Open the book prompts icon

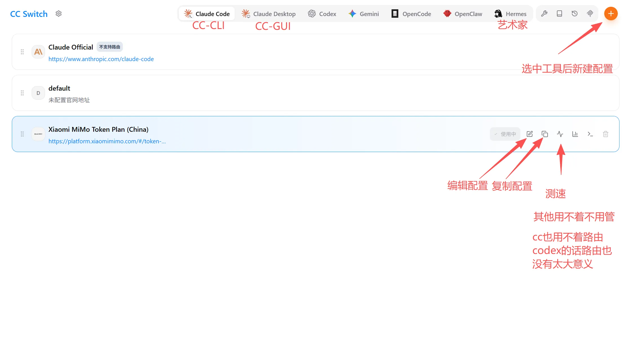pyautogui.click(x=559, y=14)
